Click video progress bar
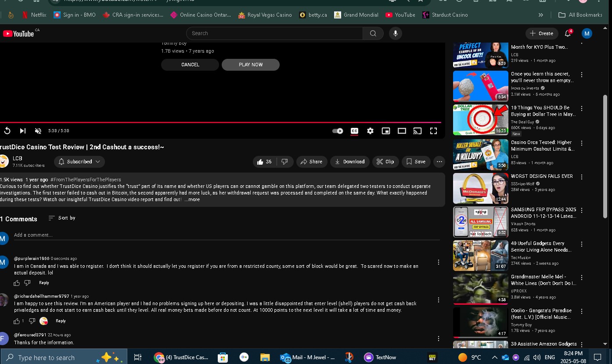This screenshot has height=364, width=612. pyautogui.click(x=220, y=123)
